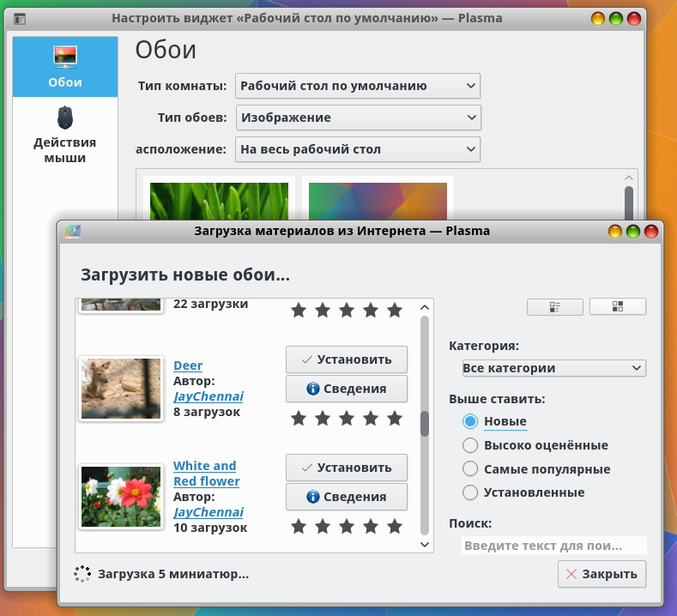The height and width of the screenshot is (616, 677).
Task: Click the '8 загрузок' text
Action: tap(207, 412)
